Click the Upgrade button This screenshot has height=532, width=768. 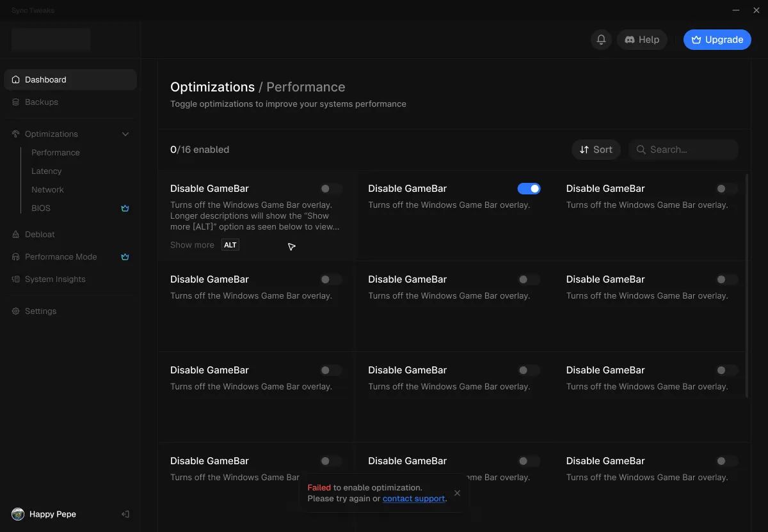pyautogui.click(x=717, y=39)
